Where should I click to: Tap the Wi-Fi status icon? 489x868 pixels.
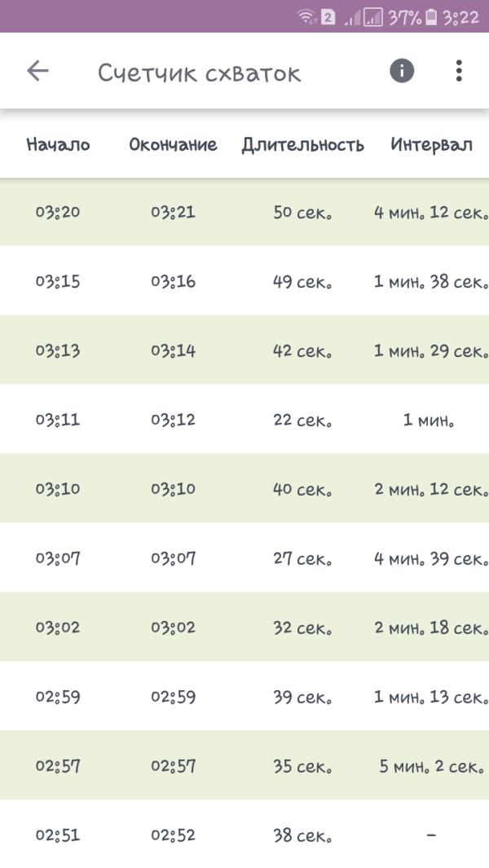[306, 17]
